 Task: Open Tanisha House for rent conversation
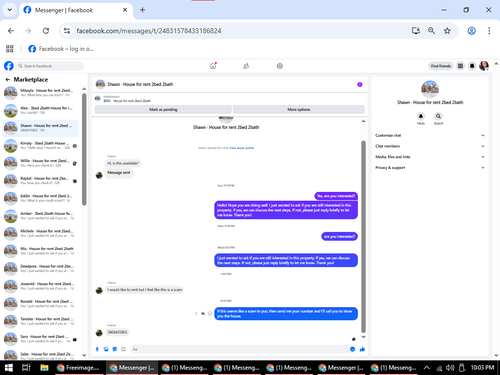click(x=41, y=322)
